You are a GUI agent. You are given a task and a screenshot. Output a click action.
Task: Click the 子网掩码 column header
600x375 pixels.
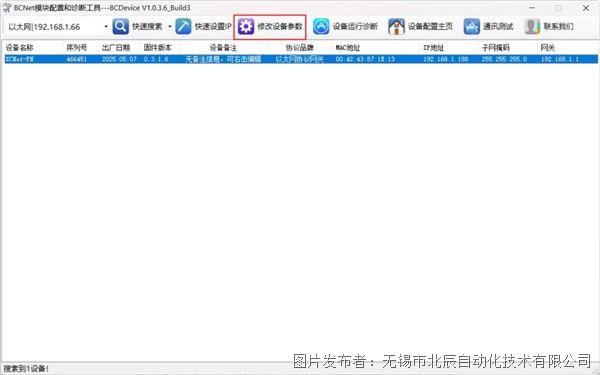coord(496,48)
